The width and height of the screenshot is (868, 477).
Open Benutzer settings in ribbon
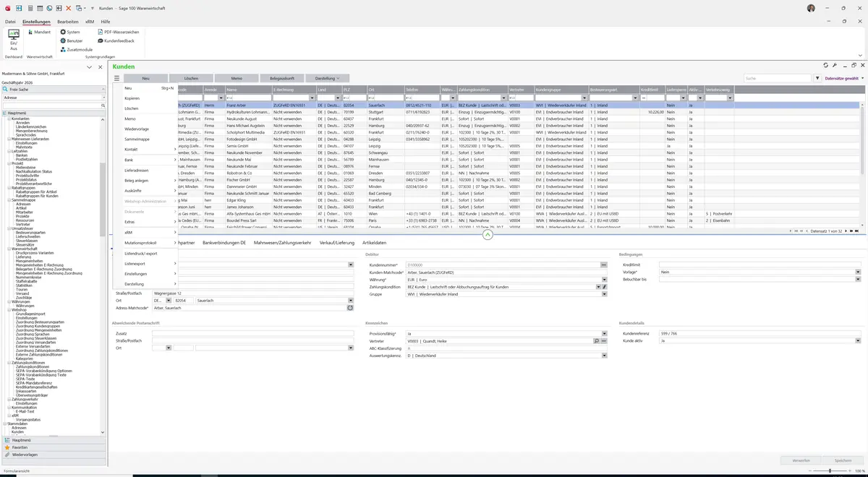(x=71, y=40)
